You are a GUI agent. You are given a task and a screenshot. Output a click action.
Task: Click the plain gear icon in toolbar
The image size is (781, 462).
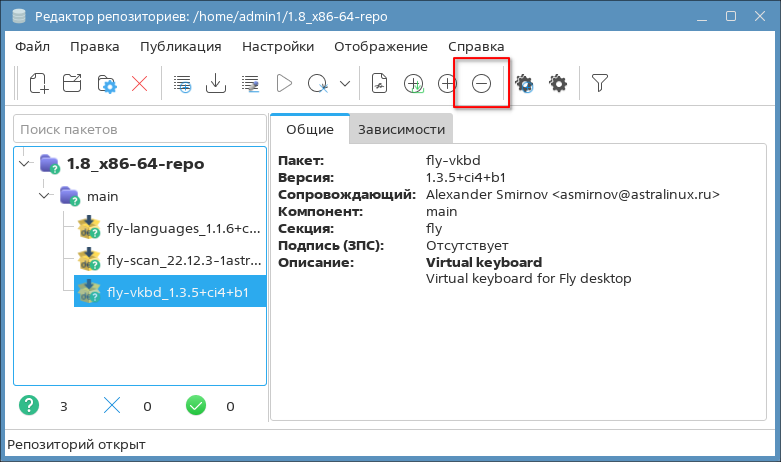click(558, 84)
